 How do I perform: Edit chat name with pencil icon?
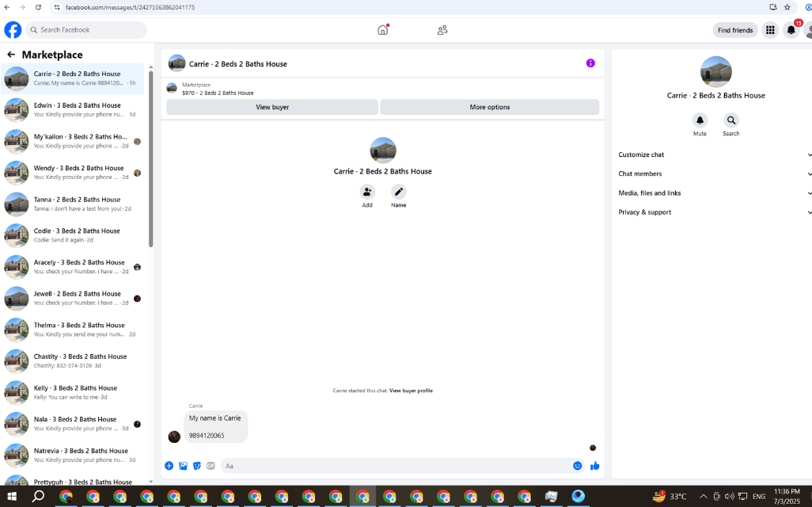pos(398,193)
